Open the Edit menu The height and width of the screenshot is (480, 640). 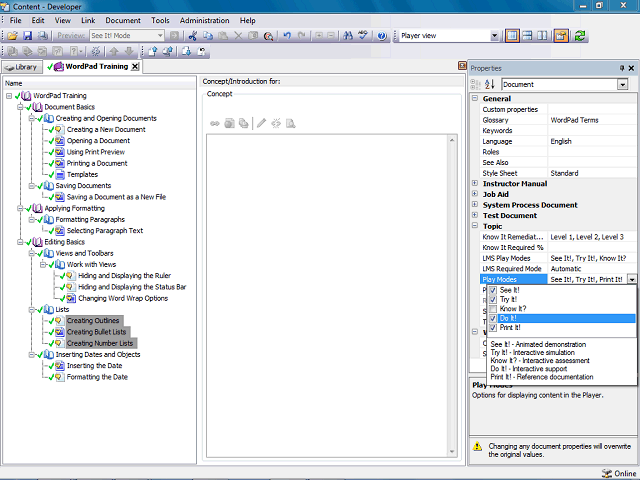click(x=38, y=20)
